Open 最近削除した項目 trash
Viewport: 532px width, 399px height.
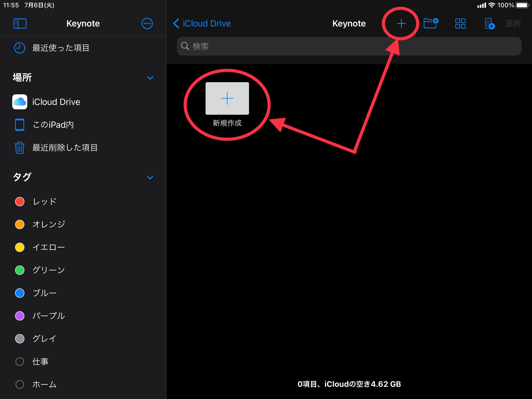coord(83,148)
